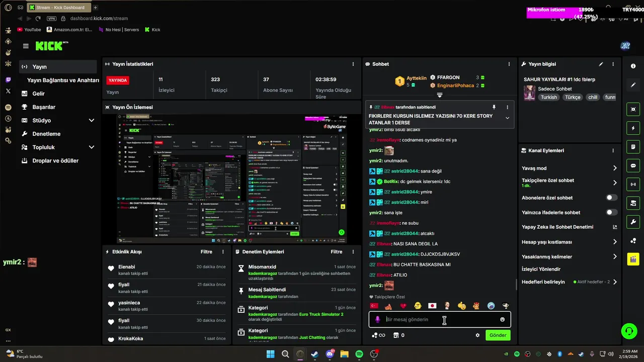Screen dimensions: 644x362
Task: Open Filtre in Etkinlik Akışı
Action: [206, 252]
